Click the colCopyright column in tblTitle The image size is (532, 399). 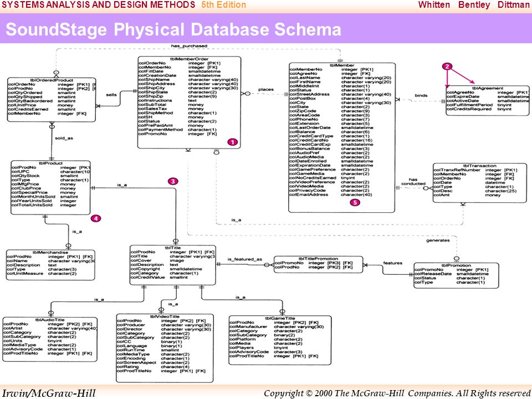167,269
